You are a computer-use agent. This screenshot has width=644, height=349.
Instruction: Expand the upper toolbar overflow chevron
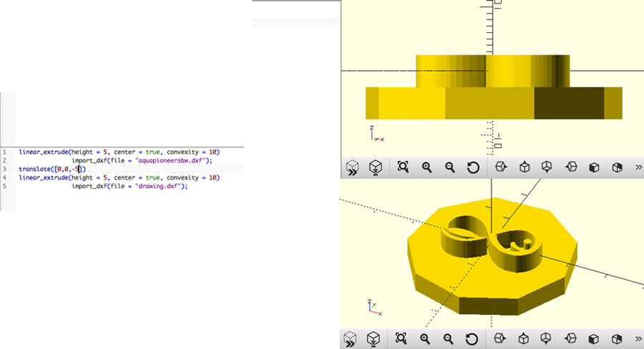click(638, 167)
